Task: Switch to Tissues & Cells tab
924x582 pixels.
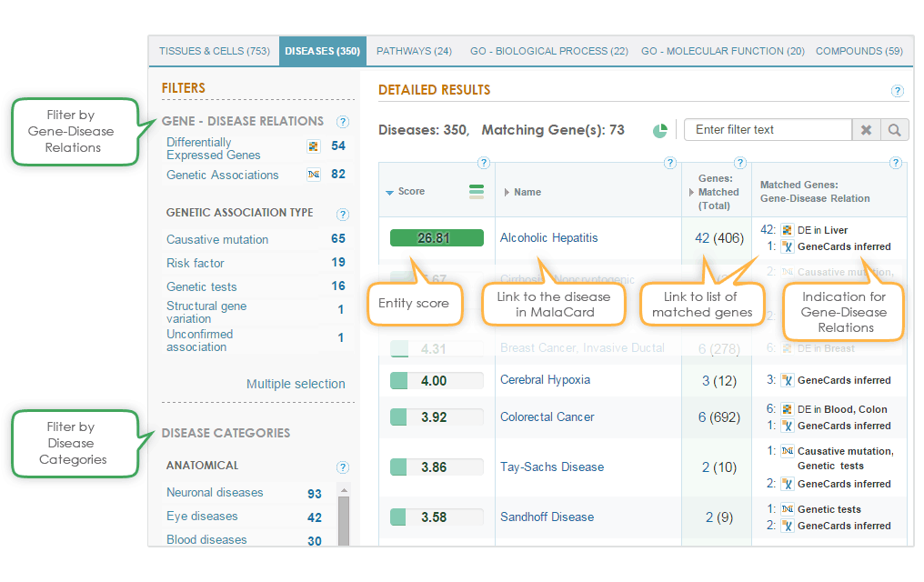Action: [x=214, y=51]
